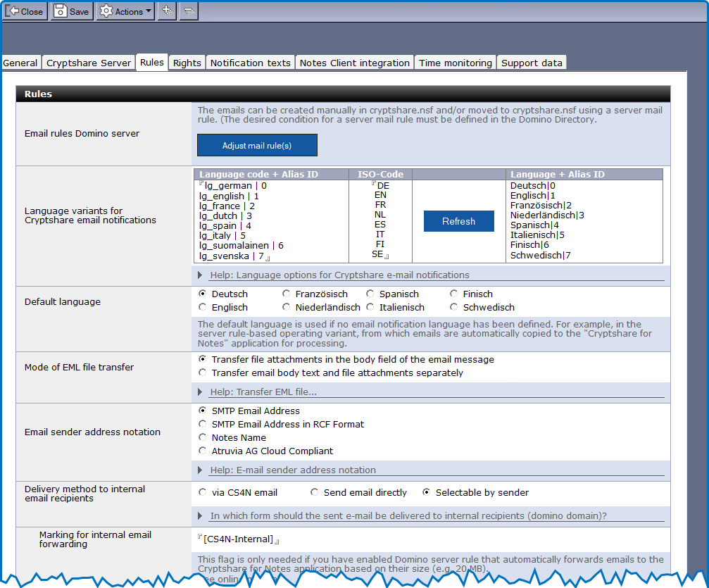Click the collapse all sections icon
709x588 pixels.
coord(188,11)
